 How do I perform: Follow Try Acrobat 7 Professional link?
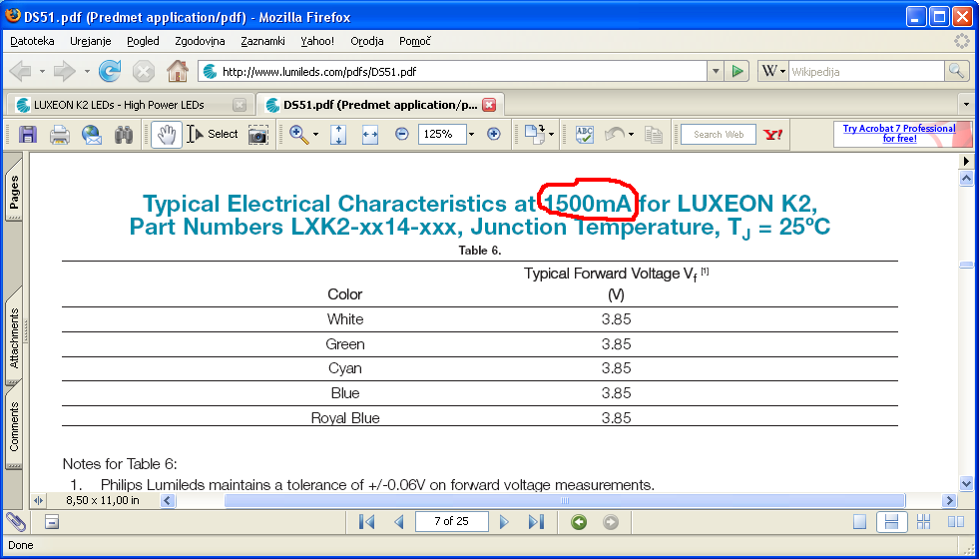pos(899,133)
